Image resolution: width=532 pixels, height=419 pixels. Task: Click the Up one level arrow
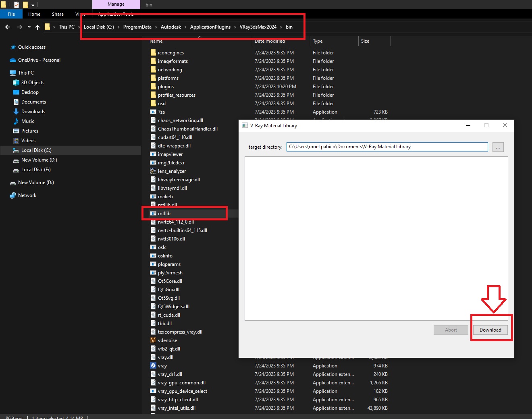pyautogui.click(x=37, y=27)
